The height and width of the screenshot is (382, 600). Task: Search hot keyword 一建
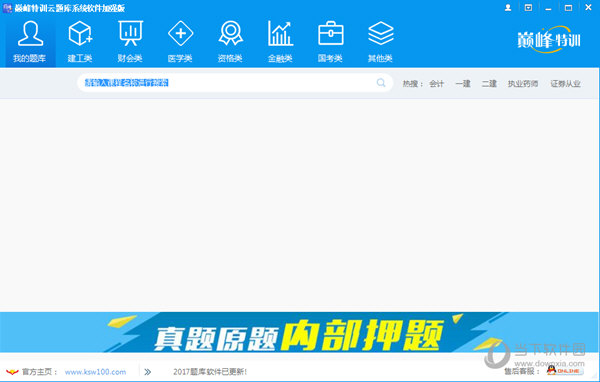pyautogui.click(x=463, y=83)
